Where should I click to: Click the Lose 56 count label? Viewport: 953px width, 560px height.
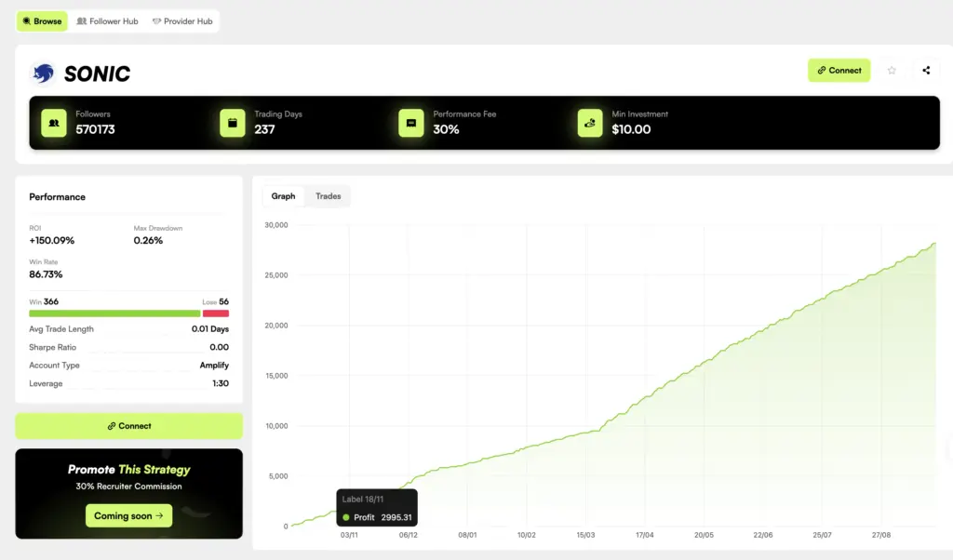click(216, 302)
